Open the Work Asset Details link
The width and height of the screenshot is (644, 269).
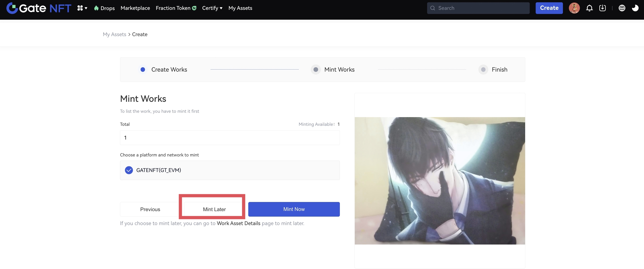pos(238,223)
